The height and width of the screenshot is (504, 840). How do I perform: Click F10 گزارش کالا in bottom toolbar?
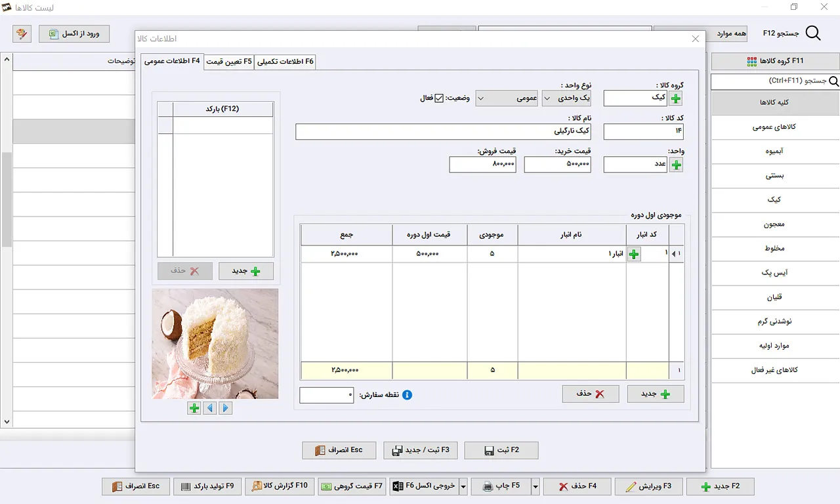pos(280,487)
